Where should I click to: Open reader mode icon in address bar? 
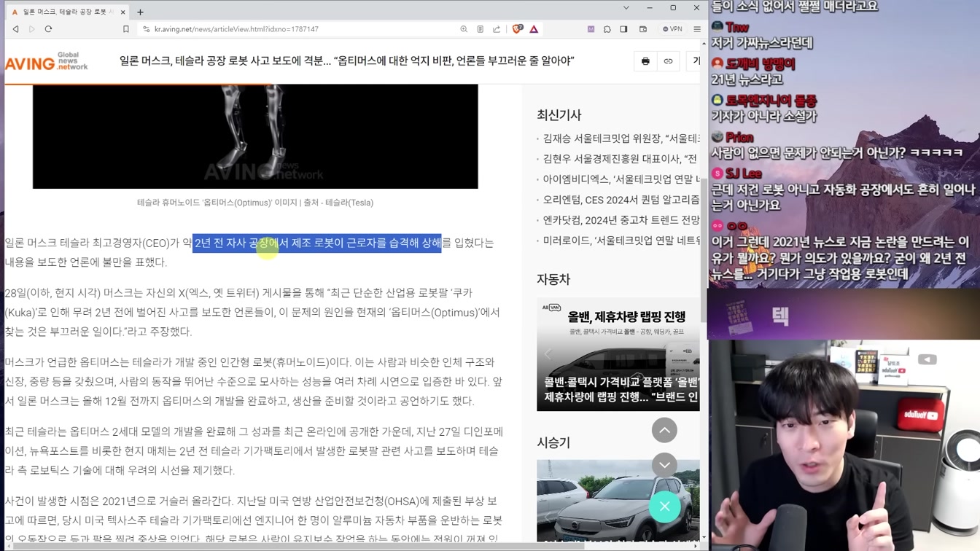pyautogui.click(x=480, y=29)
